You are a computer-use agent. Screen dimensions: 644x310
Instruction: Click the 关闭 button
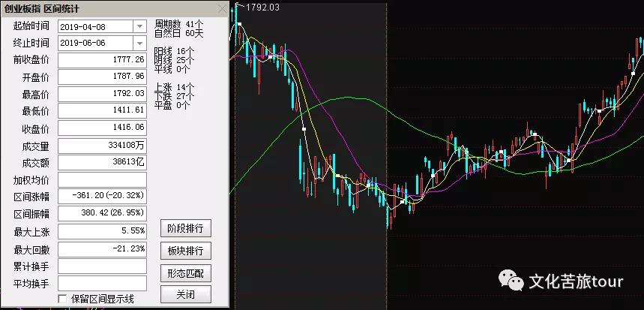tap(186, 294)
